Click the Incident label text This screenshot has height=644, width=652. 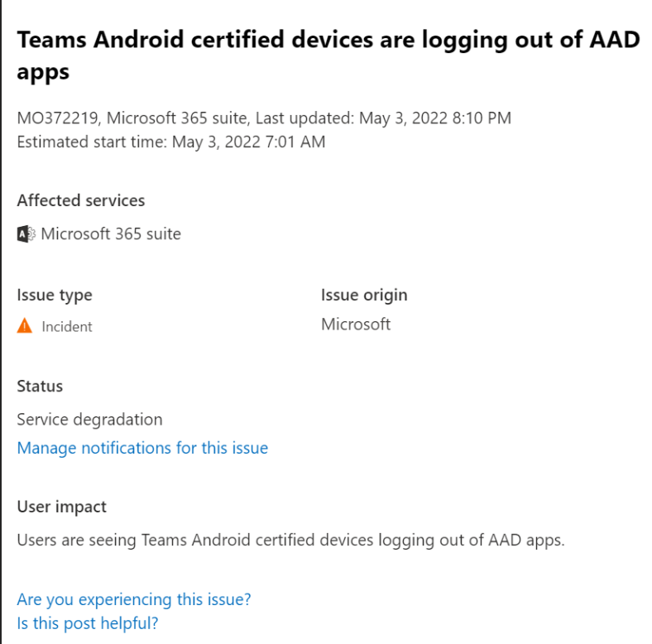click(67, 327)
